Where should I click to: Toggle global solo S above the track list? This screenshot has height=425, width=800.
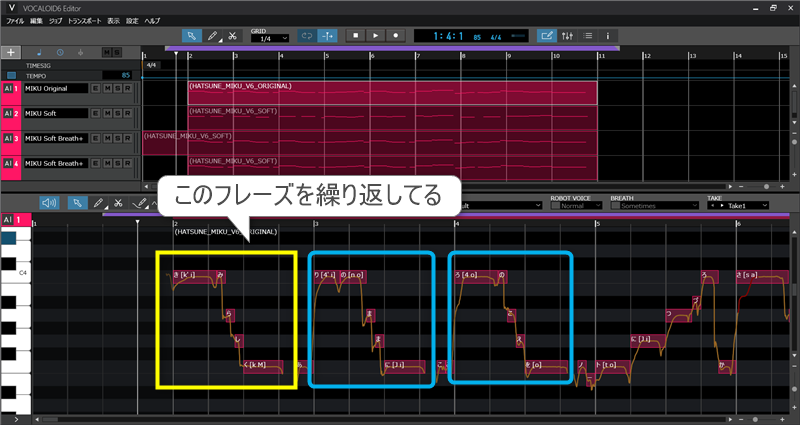pos(117,53)
